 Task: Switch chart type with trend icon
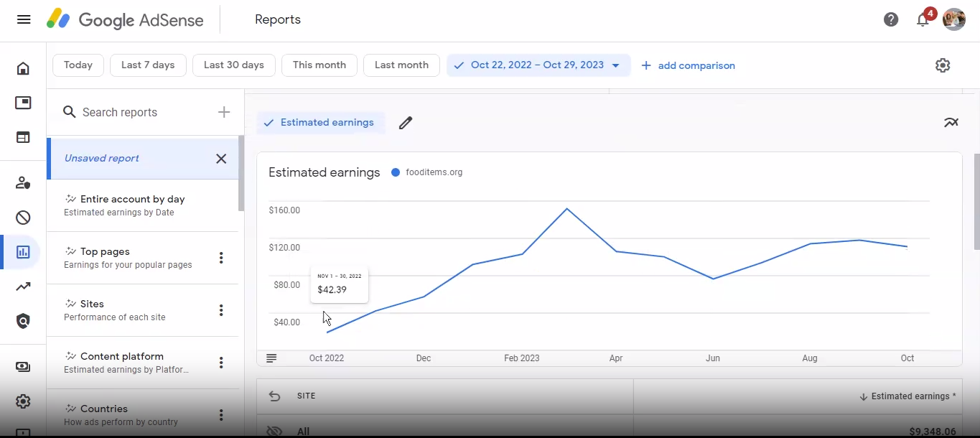click(x=951, y=123)
